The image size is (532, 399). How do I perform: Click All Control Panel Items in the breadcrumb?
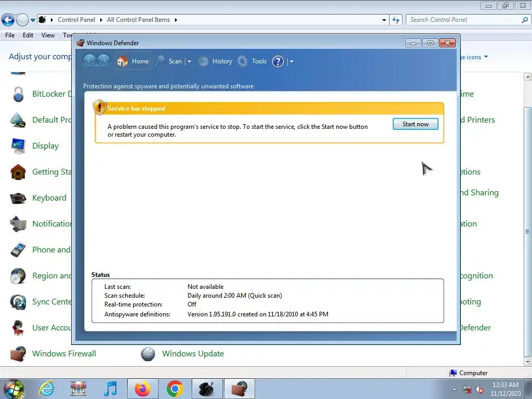(138, 20)
